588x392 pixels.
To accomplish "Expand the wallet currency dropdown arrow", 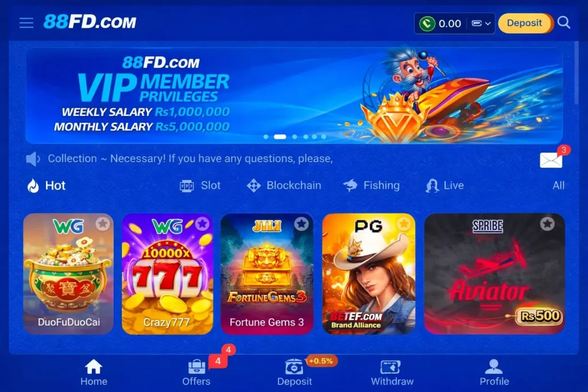I will [488, 23].
